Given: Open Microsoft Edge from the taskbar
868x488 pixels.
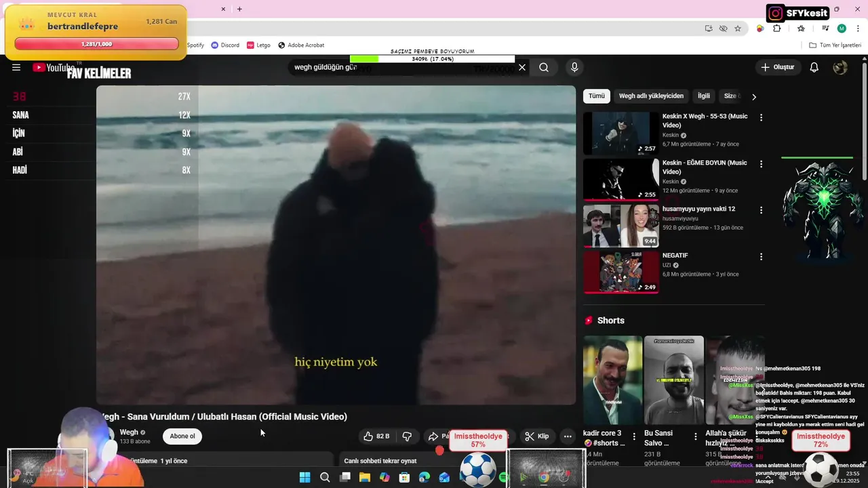Looking at the screenshot, I should click(425, 477).
